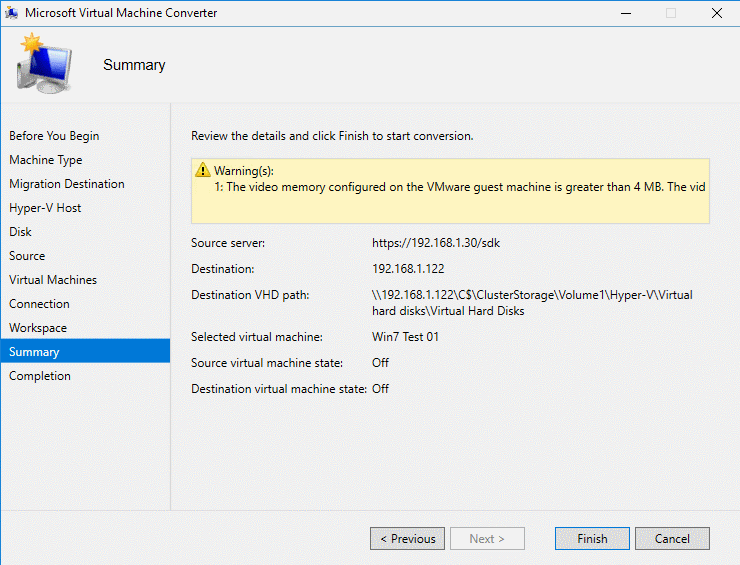Select the Machine Type step
The image size is (740, 565).
coord(46,160)
